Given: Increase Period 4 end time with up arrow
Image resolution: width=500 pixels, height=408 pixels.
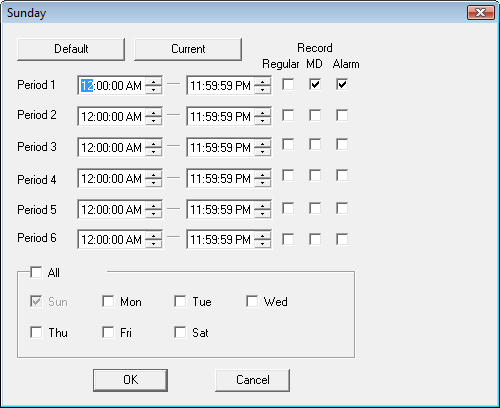Looking at the screenshot, I should (x=263, y=175).
